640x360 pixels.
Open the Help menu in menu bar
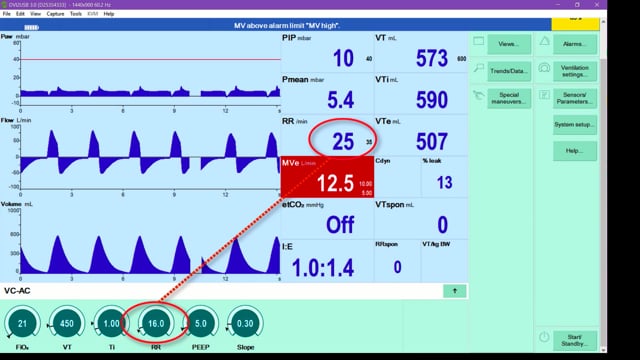pyautogui.click(x=109, y=14)
